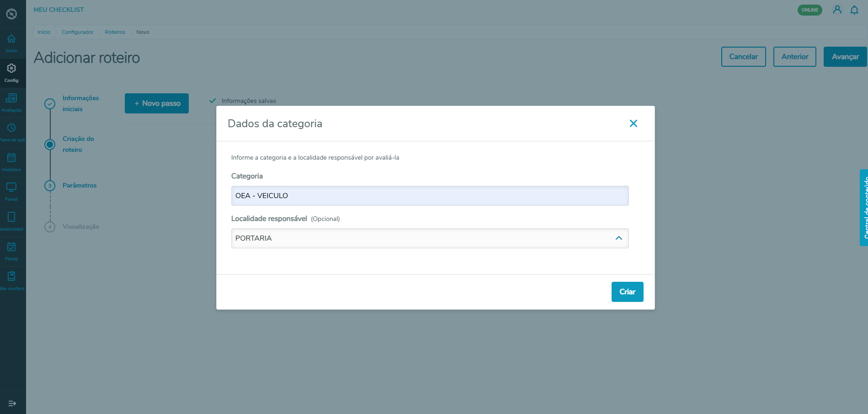Viewport: 868px width, 414px height.
Task: Expand the sidebar with the arrow icon
Action: (12, 403)
